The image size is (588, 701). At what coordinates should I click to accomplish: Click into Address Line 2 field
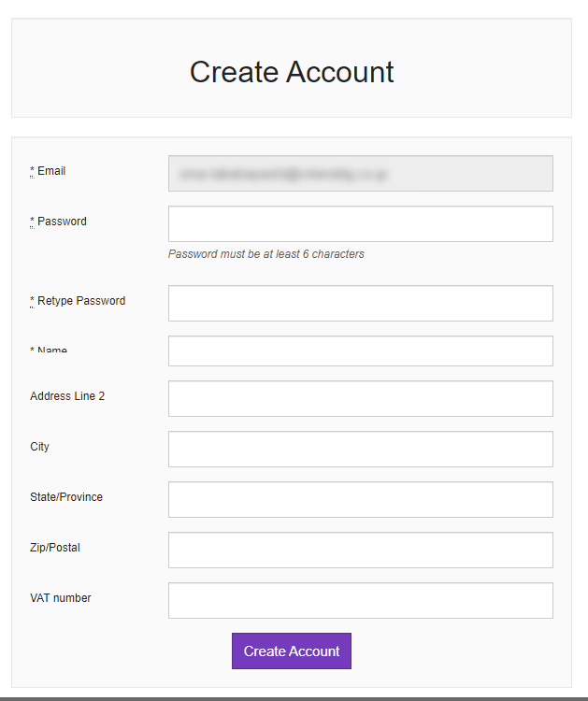click(x=360, y=399)
